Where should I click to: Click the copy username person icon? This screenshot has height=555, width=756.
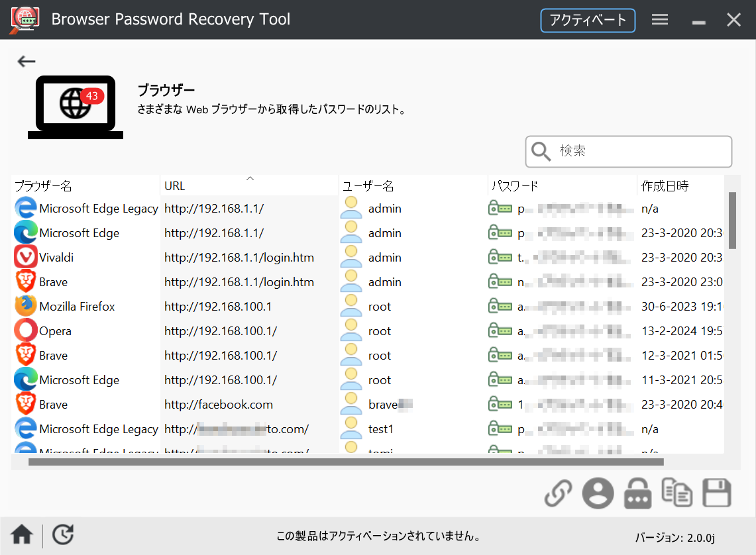(598, 493)
